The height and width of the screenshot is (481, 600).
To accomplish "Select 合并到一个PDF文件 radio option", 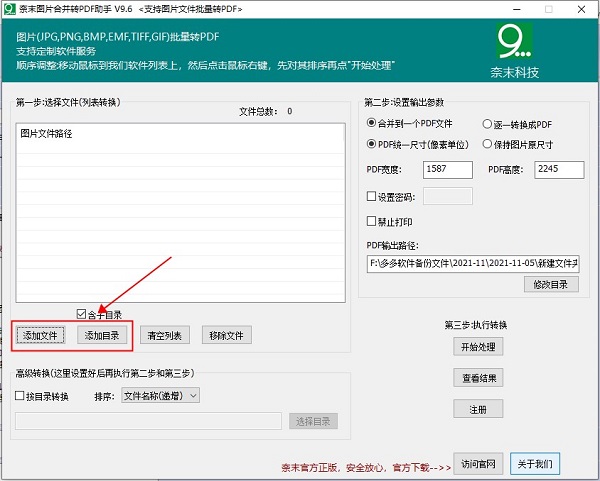I will pyautogui.click(x=409, y=124).
